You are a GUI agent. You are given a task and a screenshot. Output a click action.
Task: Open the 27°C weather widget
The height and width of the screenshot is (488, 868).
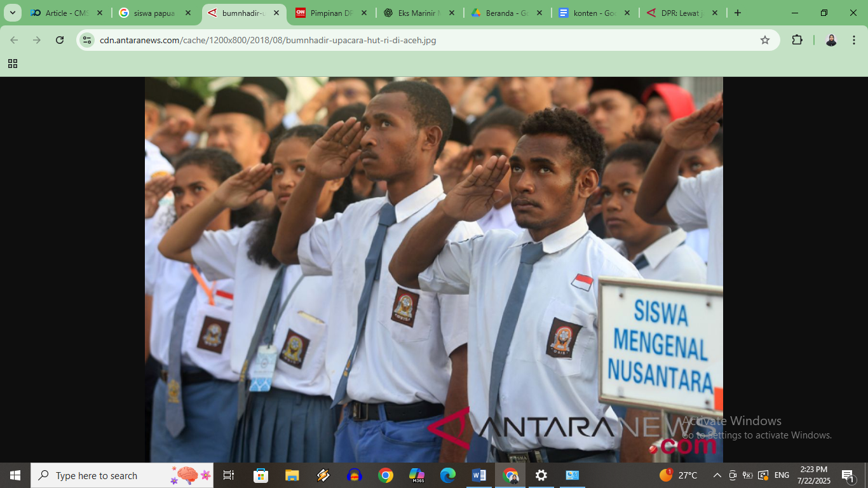tap(679, 475)
